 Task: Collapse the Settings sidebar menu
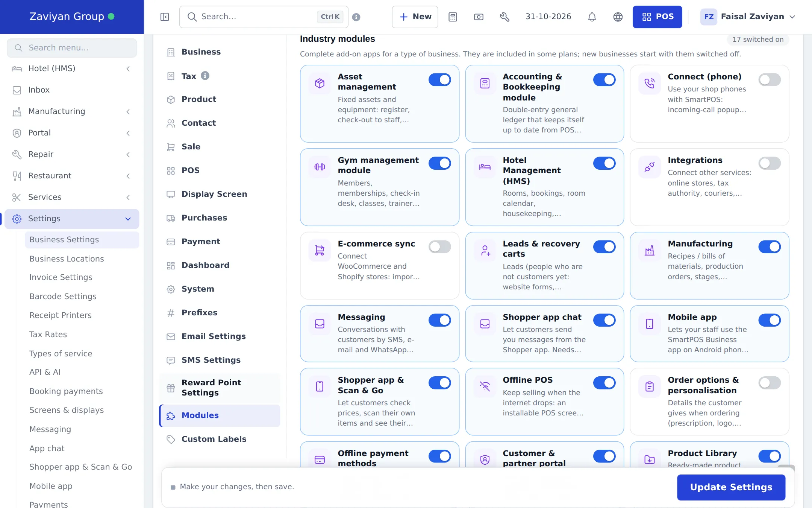point(72,219)
